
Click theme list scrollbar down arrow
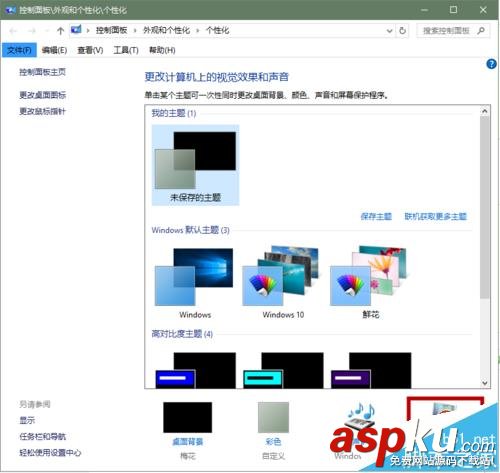pyautogui.click(x=485, y=383)
